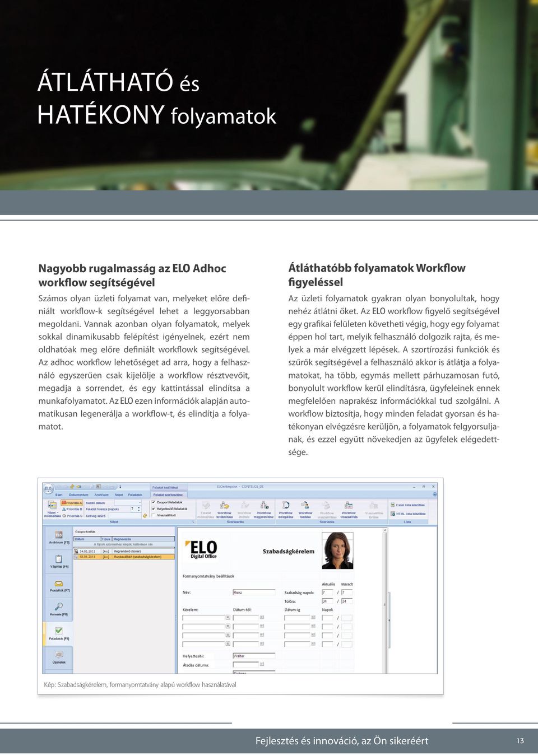Screen dimensions: 538x756
Task: Click the ELO Digital Office logo in the form
Action: click(200, 549)
